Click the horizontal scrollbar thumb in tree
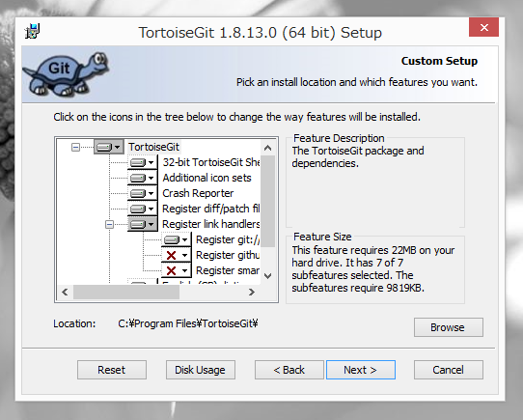 pos(126,293)
